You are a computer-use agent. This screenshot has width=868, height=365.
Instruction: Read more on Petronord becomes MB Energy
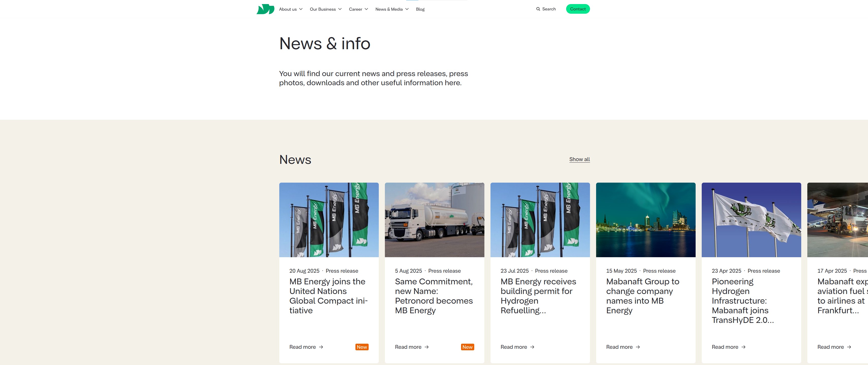[408, 347]
